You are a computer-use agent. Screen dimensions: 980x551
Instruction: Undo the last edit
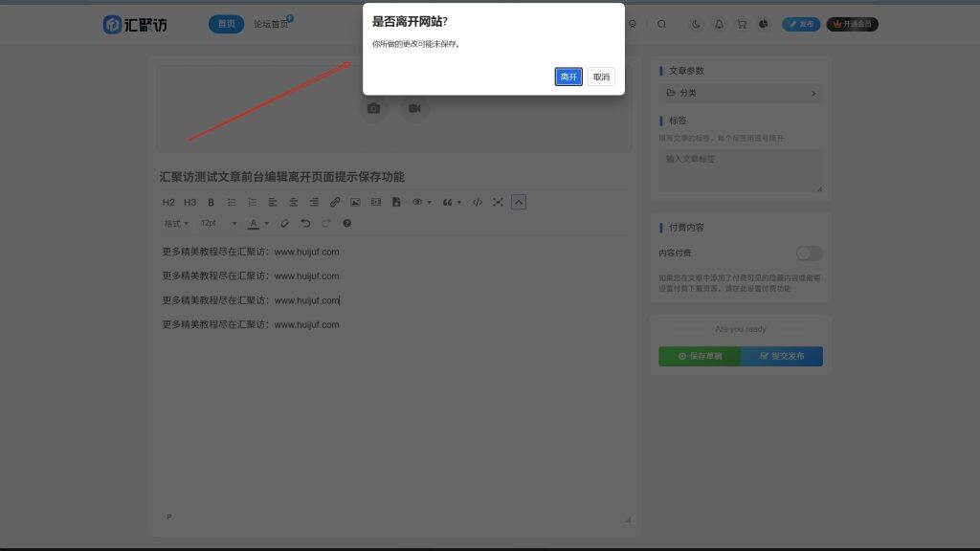tap(304, 223)
